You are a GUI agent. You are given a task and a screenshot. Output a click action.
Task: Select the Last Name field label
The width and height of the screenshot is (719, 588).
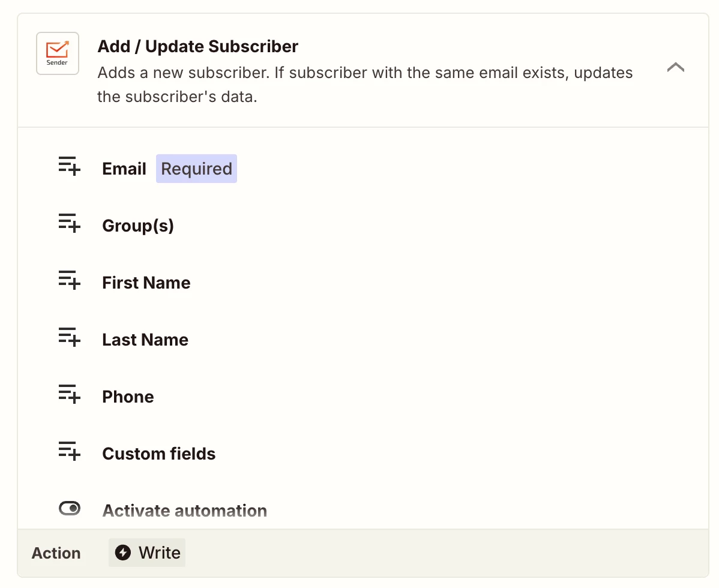tap(145, 340)
